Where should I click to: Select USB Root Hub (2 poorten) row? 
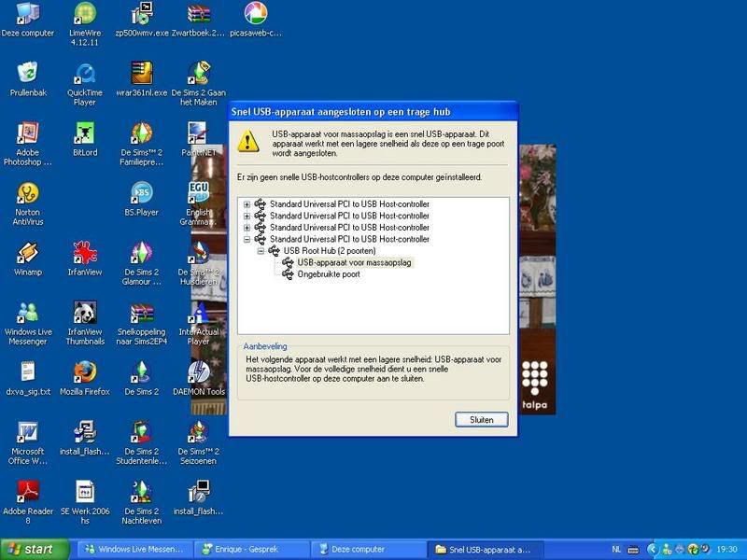pos(330,251)
